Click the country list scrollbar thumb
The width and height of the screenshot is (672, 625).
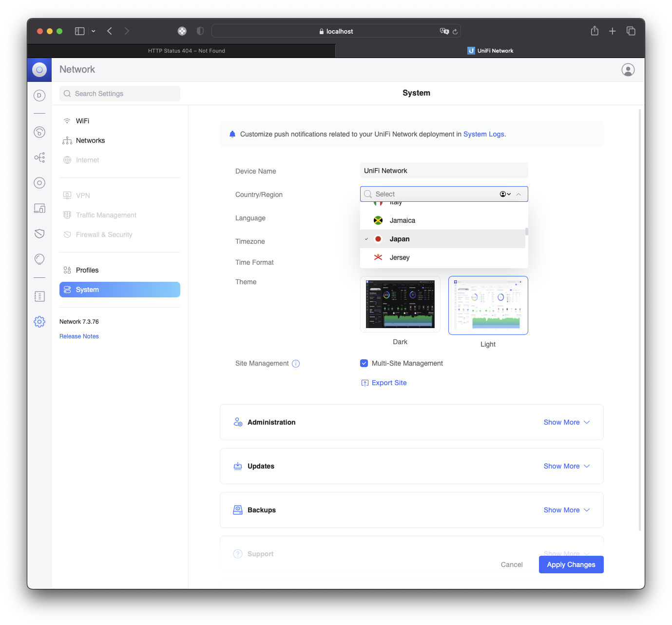tap(527, 232)
